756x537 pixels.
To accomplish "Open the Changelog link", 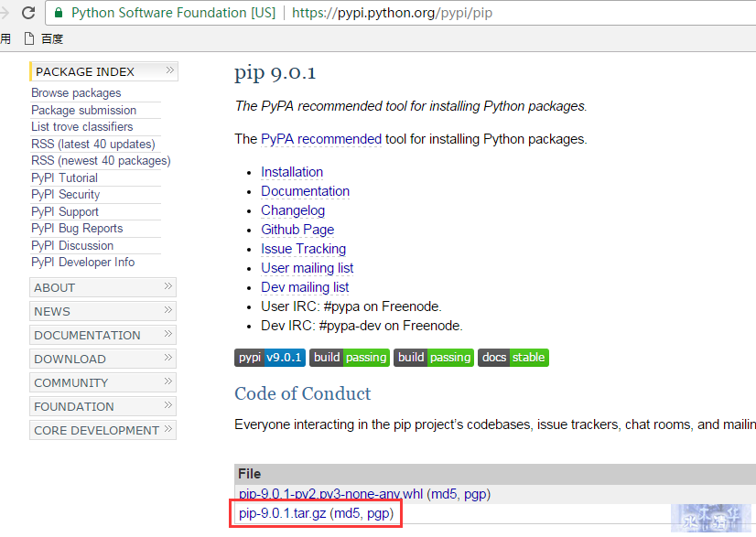I will point(293,210).
